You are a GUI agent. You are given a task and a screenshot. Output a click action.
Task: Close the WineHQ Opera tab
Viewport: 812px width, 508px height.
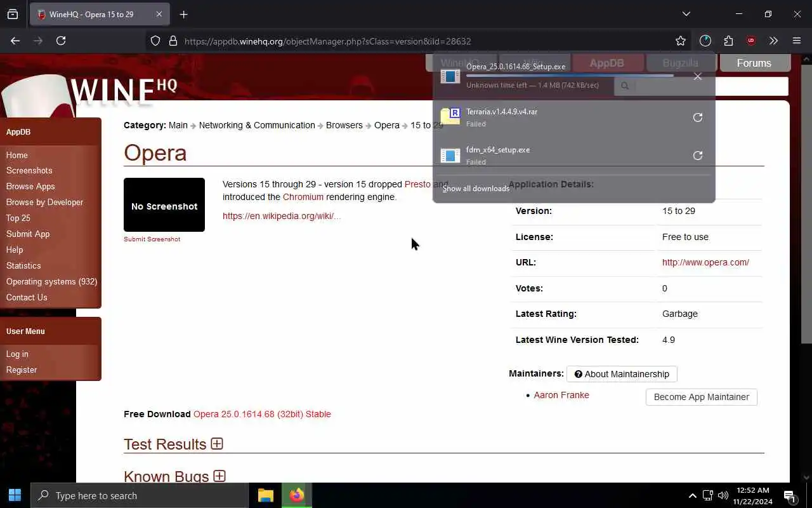(159, 14)
